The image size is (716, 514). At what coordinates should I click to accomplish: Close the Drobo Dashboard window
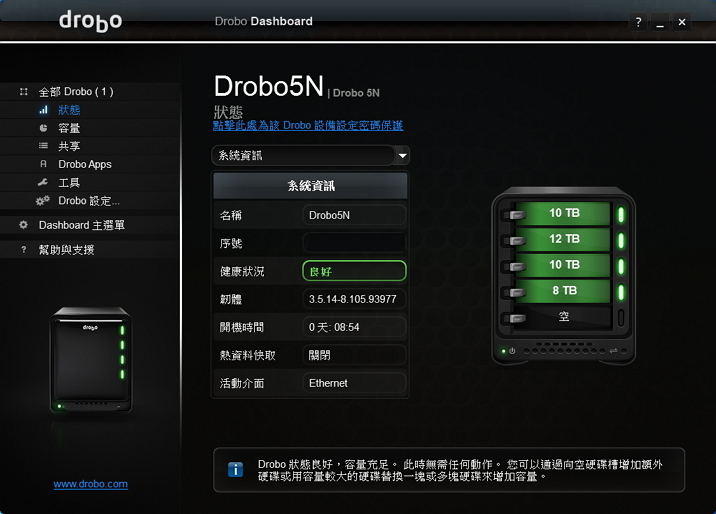point(682,21)
